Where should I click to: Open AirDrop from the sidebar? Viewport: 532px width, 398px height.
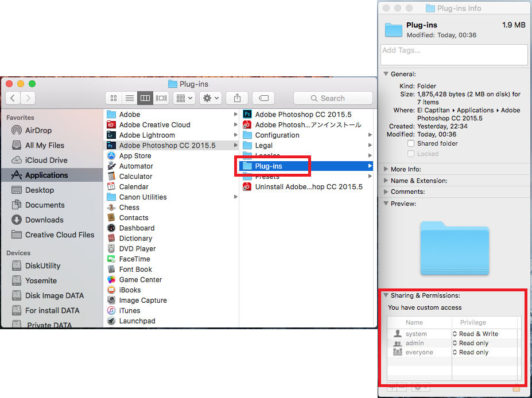click(x=38, y=130)
